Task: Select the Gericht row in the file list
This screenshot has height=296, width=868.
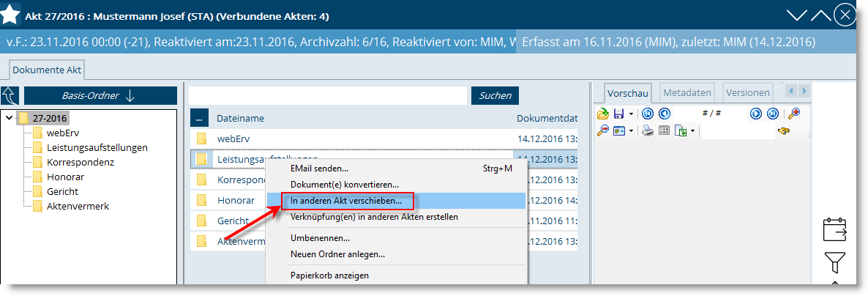Action: pos(384,220)
